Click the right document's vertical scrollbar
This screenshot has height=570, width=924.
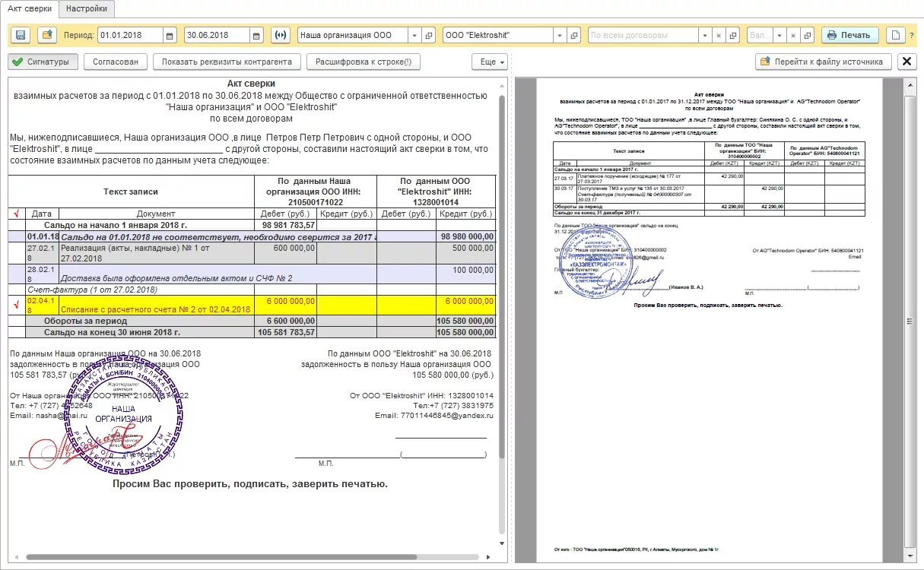[910, 319]
